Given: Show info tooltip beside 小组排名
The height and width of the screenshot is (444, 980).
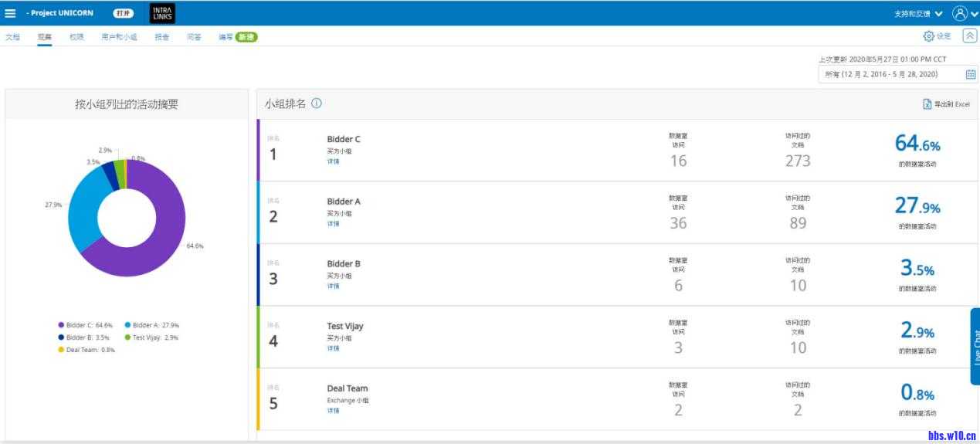Looking at the screenshot, I should pos(317,103).
